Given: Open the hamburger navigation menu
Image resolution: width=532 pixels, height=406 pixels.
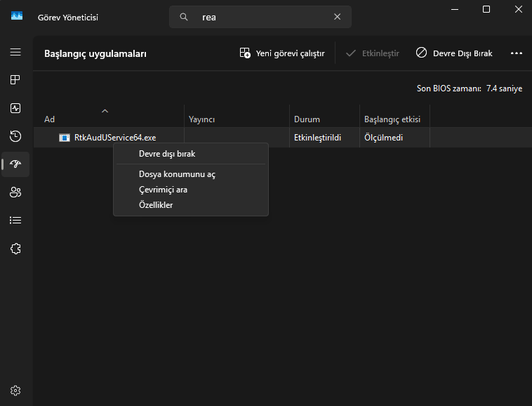Looking at the screenshot, I should (x=15, y=52).
